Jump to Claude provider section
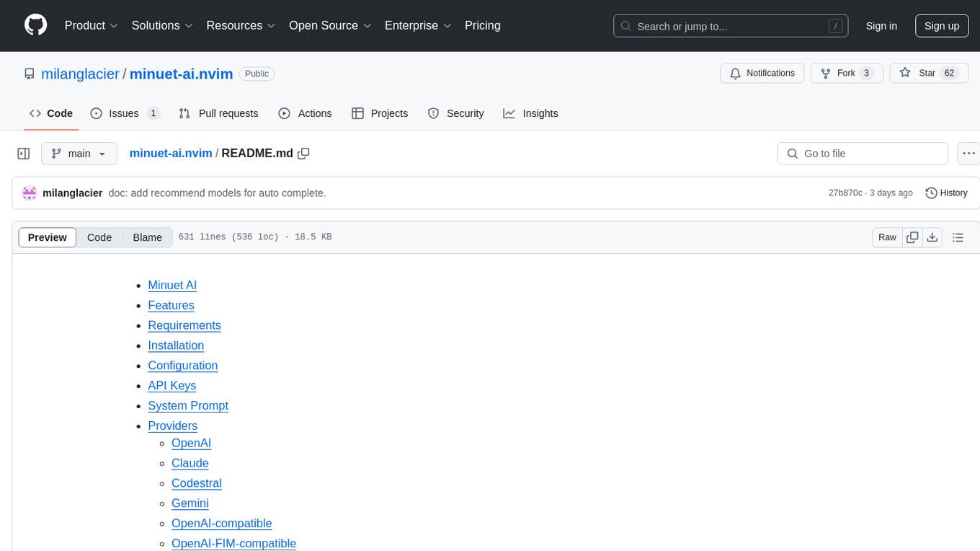 point(190,463)
